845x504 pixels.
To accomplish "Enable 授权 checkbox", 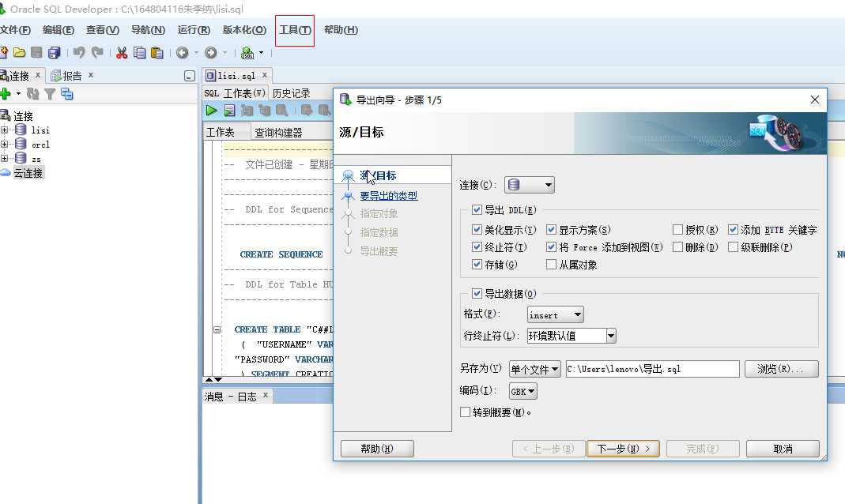I will pyautogui.click(x=677, y=229).
